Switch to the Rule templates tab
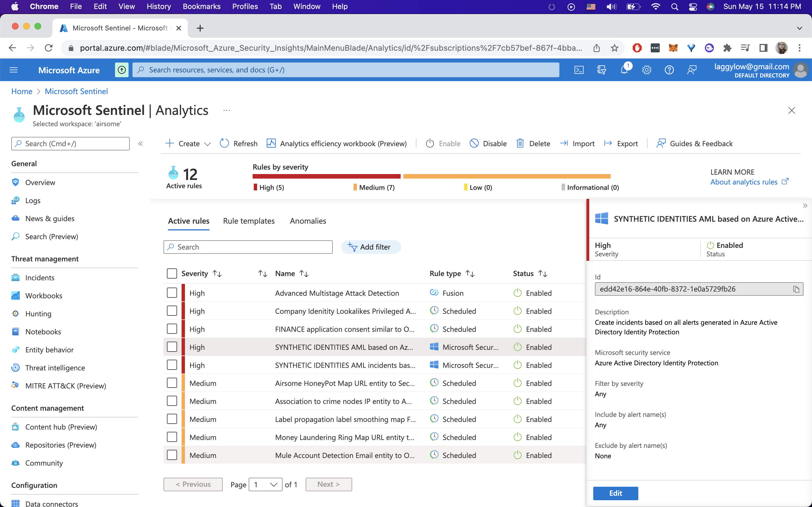The height and width of the screenshot is (507, 812). coord(249,221)
